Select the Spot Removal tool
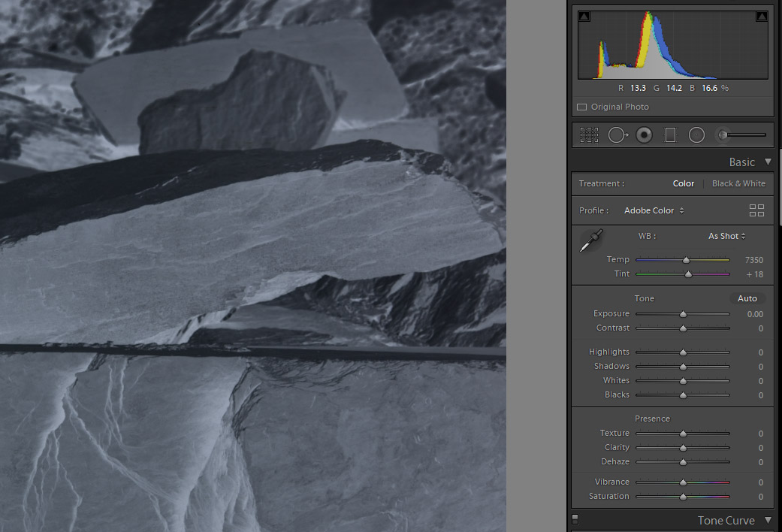 click(x=617, y=135)
